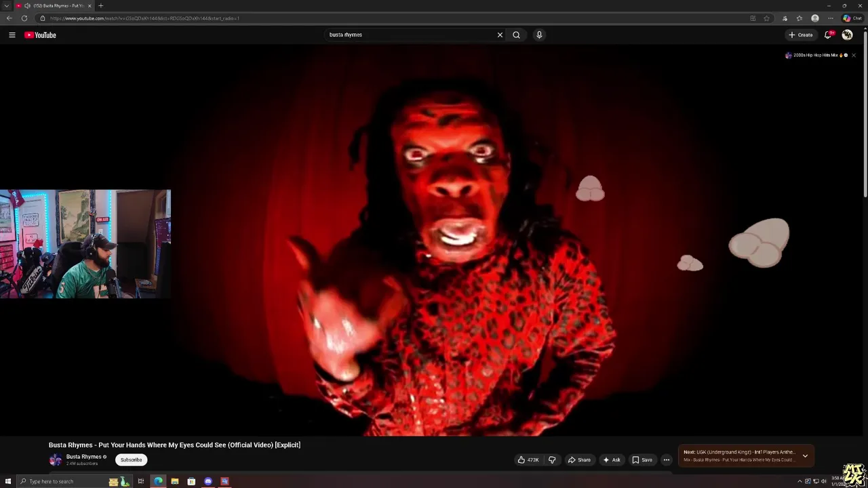Open the account avatar menu
Screen dimensions: 868x488
(x=847, y=35)
